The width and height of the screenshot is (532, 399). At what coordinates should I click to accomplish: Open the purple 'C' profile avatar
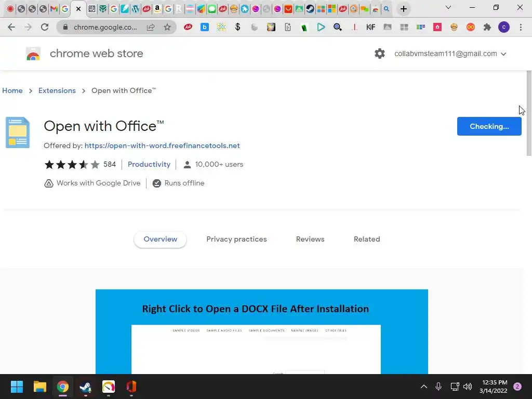tap(504, 27)
